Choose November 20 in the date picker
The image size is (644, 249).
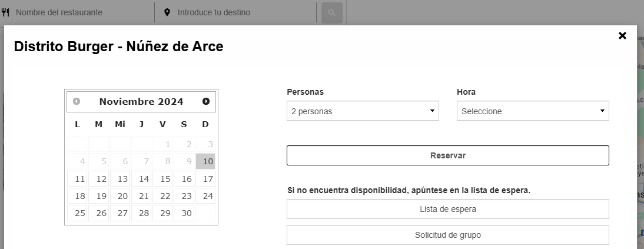pos(121,196)
